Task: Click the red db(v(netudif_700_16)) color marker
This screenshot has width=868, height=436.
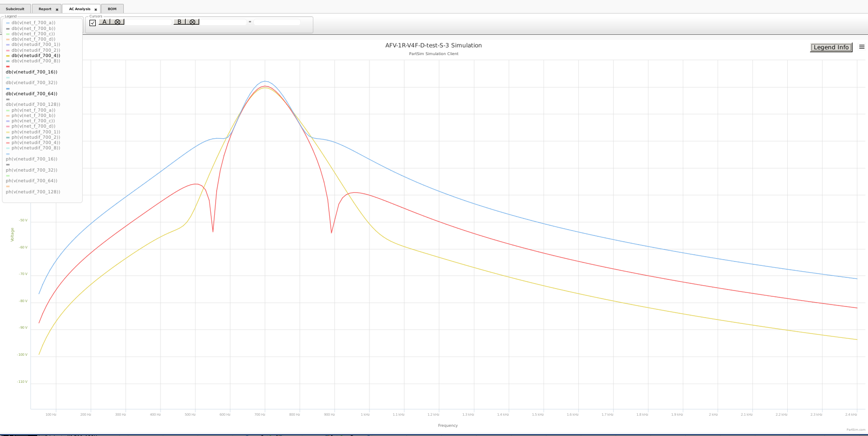Action: click(x=8, y=67)
